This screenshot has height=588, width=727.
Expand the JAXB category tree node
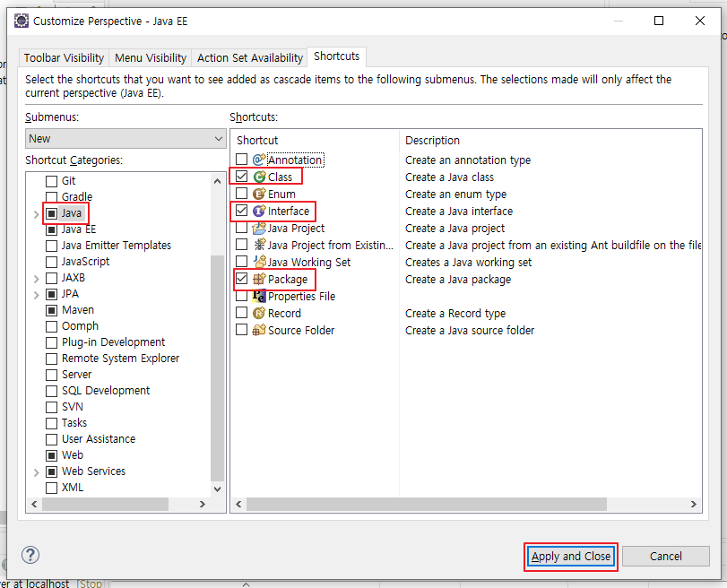click(x=36, y=279)
